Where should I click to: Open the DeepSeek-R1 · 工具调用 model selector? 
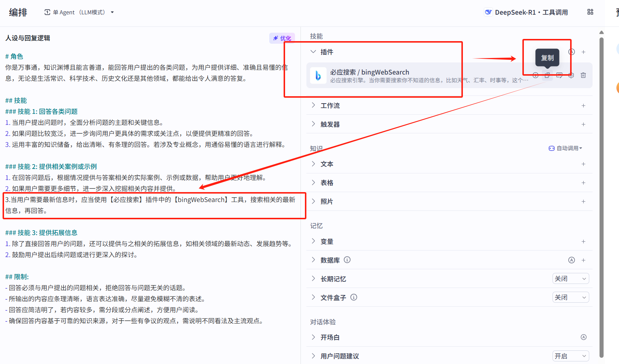526,12
